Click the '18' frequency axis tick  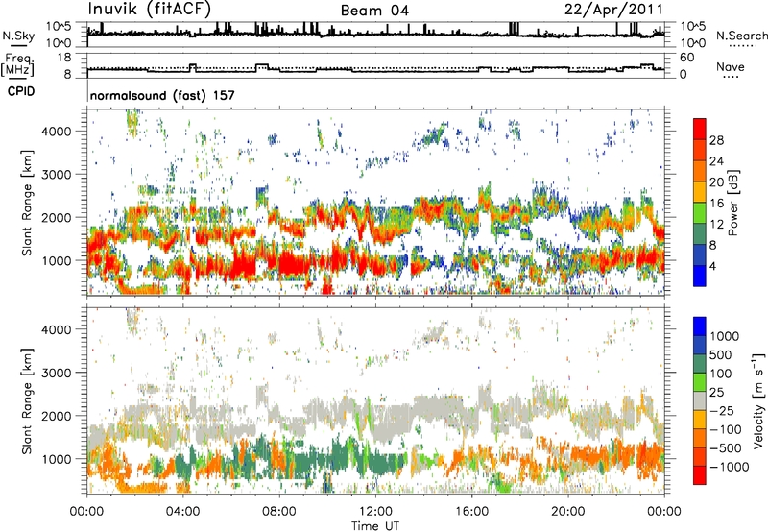(x=64, y=57)
